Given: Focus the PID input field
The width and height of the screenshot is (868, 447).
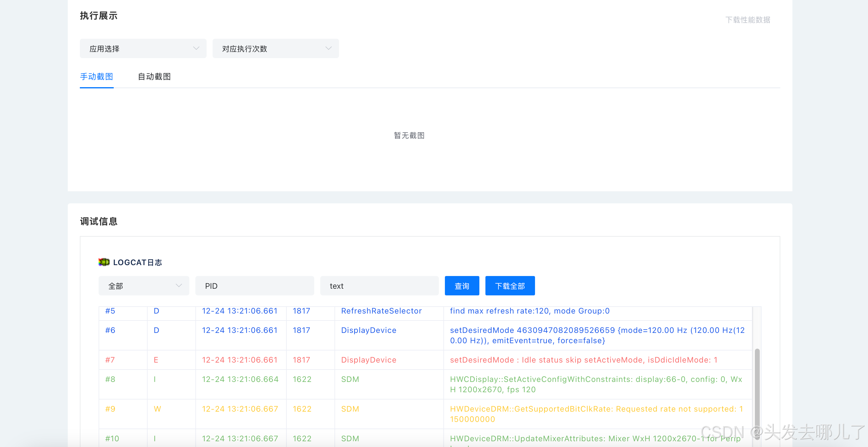Looking at the screenshot, I should click(254, 286).
